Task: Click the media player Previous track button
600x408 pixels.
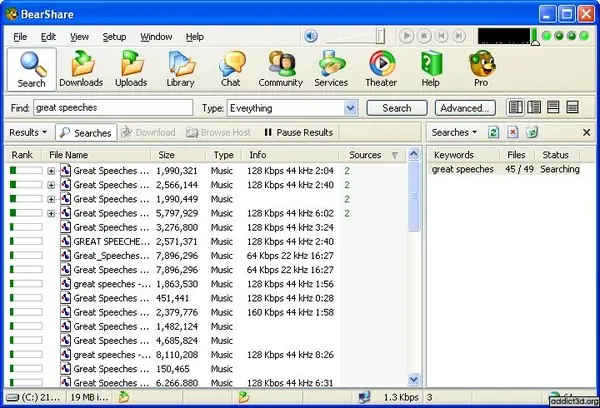Action: click(441, 36)
